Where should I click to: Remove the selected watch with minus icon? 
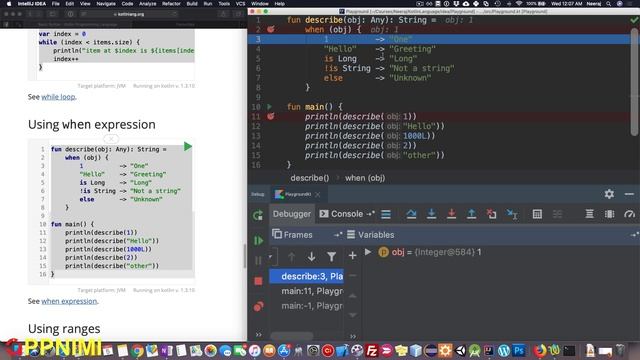pos(353,276)
